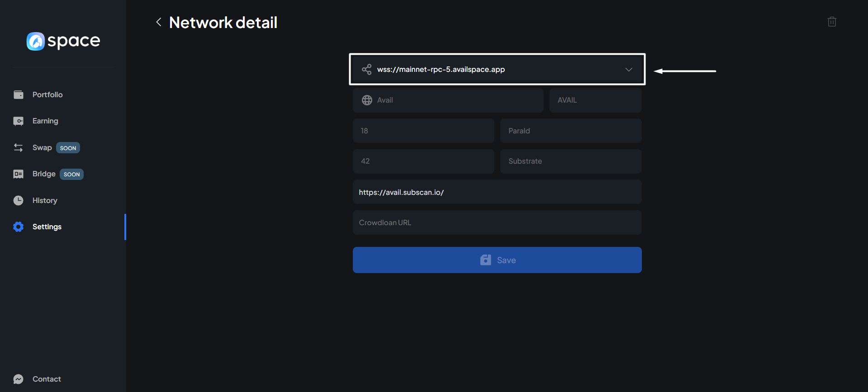Viewport: 868px width, 392px height.
Task: Go to the History page
Action: [45, 200]
